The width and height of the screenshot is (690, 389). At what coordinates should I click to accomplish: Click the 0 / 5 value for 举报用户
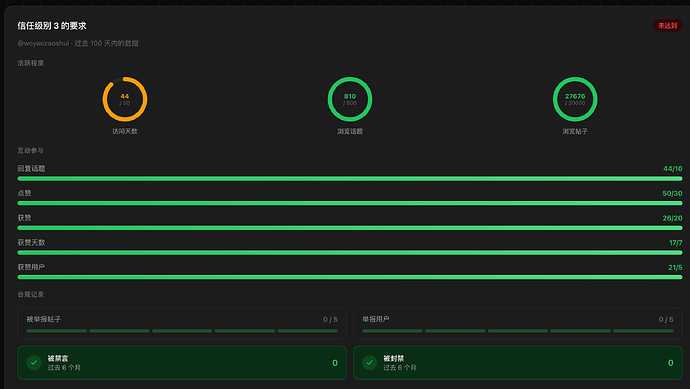tap(666, 319)
